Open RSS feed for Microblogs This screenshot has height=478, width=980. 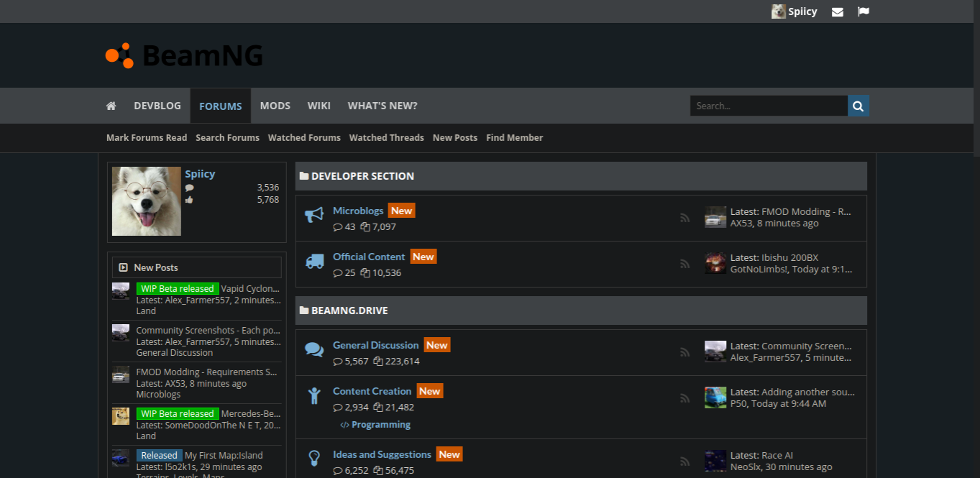pos(684,218)
